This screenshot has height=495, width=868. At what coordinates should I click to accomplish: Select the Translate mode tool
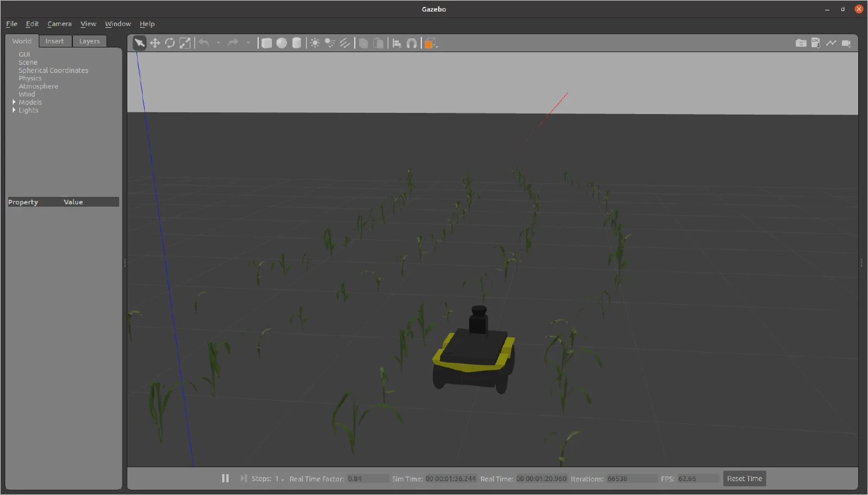pos(155,42)
